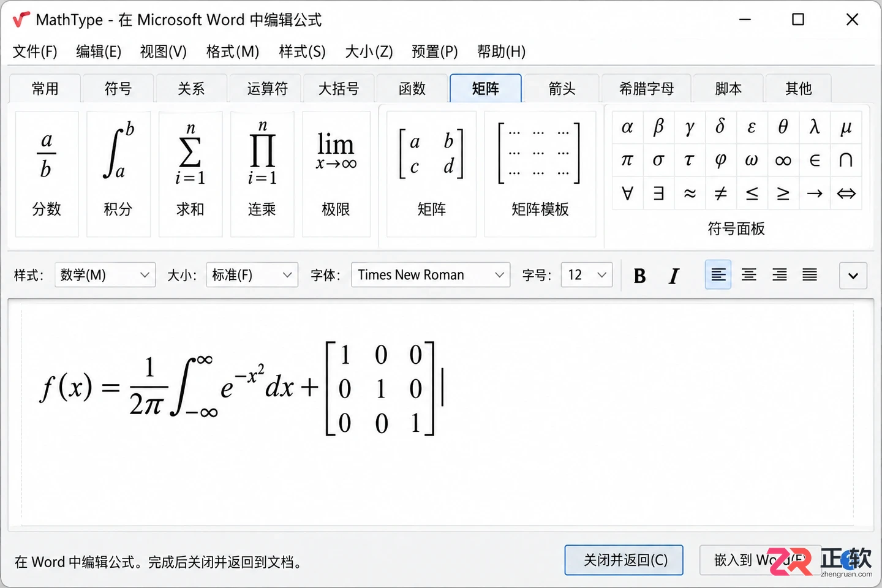882x588 pixels.
Task: Insert the lambda symbol λ
Action: (x=815, y=127)
